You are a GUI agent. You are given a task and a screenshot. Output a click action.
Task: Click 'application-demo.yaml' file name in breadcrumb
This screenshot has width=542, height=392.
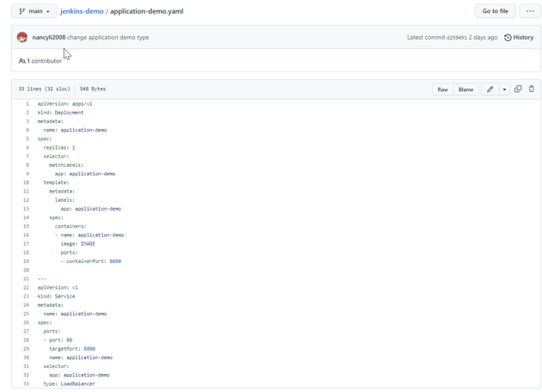146,11
